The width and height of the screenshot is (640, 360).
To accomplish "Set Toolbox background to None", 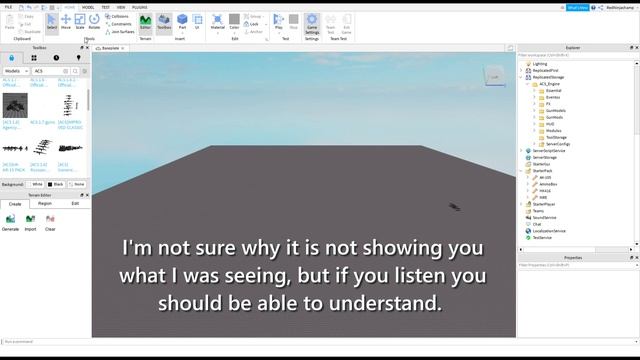I will [77, 184].
